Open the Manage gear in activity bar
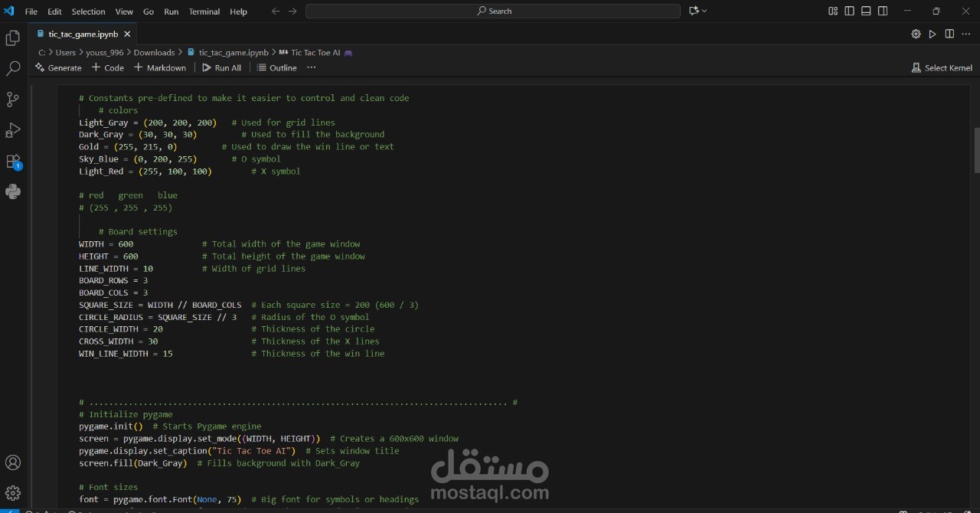 [x=13, y=493]
